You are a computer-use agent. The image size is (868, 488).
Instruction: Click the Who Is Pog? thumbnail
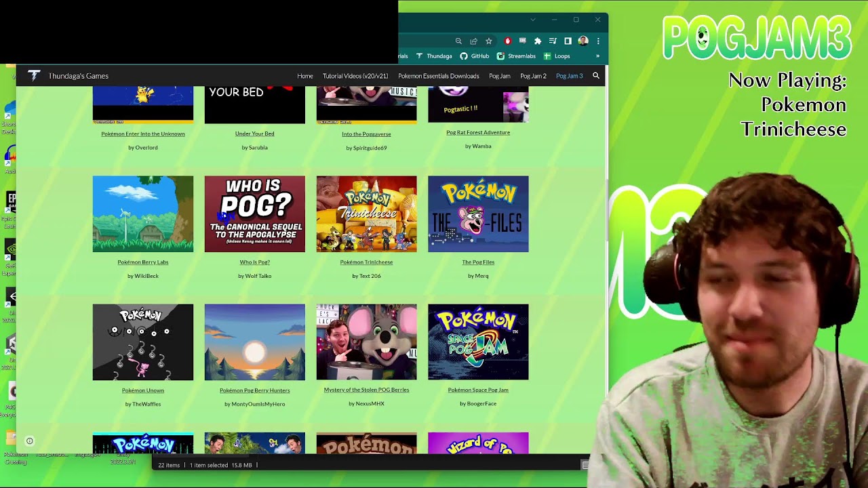click(x=255, y=214)
